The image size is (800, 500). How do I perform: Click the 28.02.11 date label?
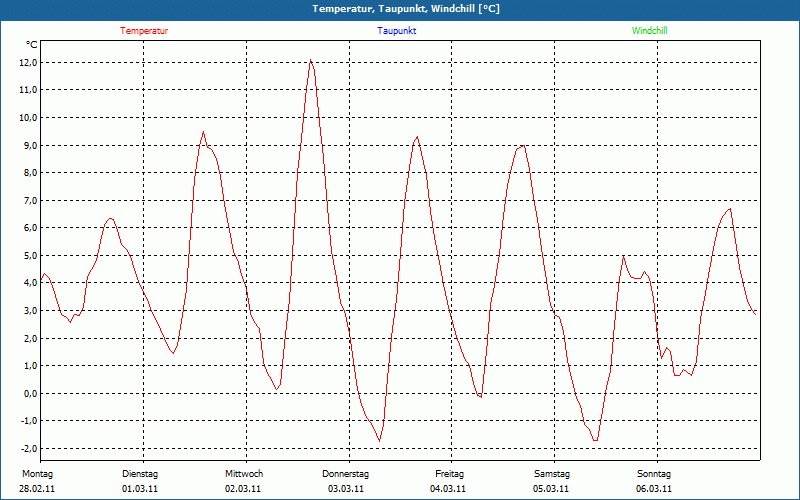pyautogui.click(x=37, y=489)
